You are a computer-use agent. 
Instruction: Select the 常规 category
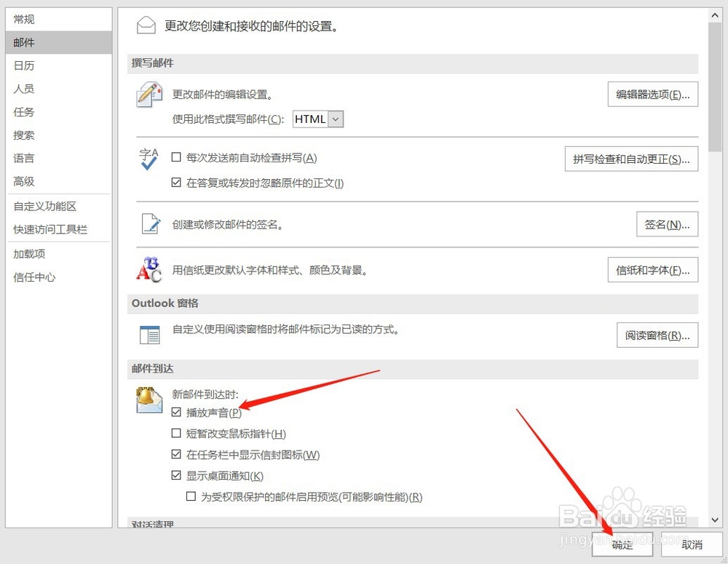(x=59, y=20)
